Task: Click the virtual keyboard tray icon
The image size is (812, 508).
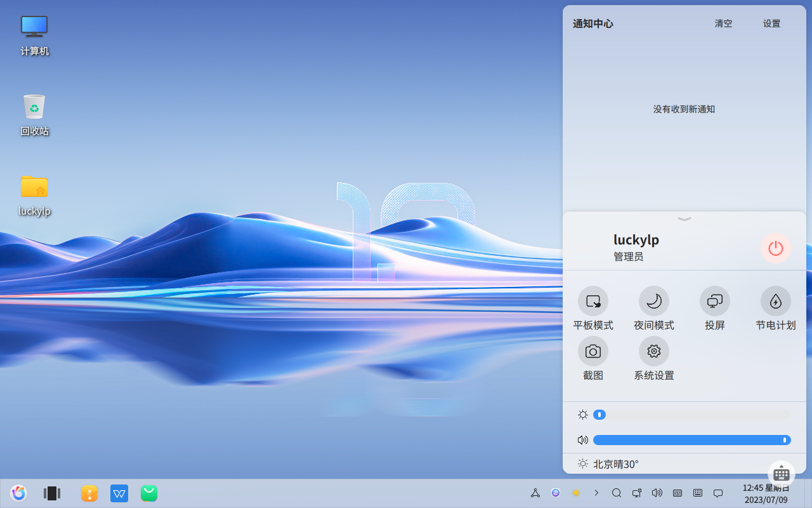Action: pyautogui.click(x=698, y=493)
